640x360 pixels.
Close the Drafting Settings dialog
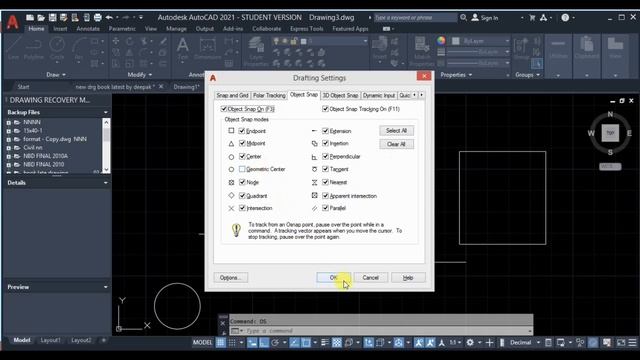coord(424,76)
